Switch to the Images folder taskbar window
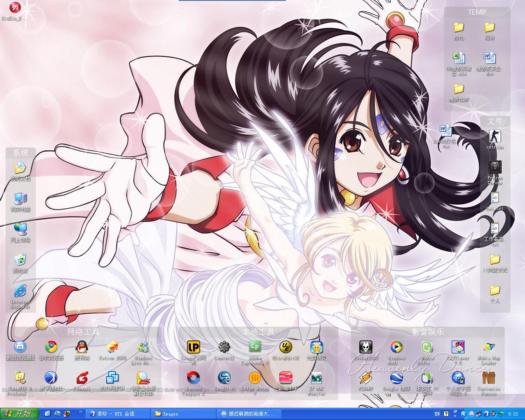 pyautogui.click(x=183, y=414)
